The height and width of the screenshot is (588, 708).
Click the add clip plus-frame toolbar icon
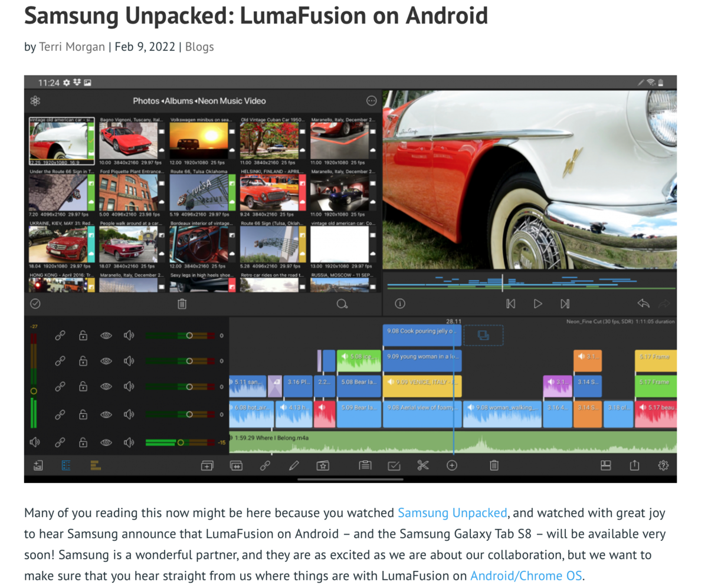[x=207, y=465]
